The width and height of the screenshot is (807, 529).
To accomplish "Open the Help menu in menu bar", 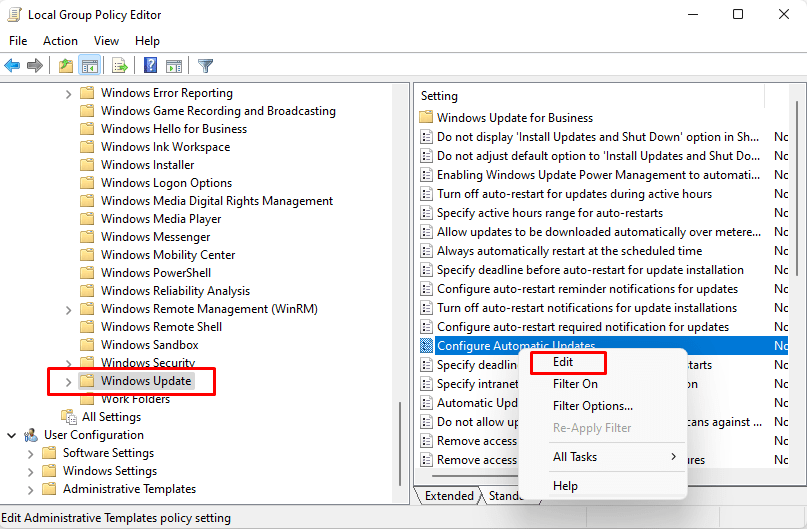I will 147,41.
